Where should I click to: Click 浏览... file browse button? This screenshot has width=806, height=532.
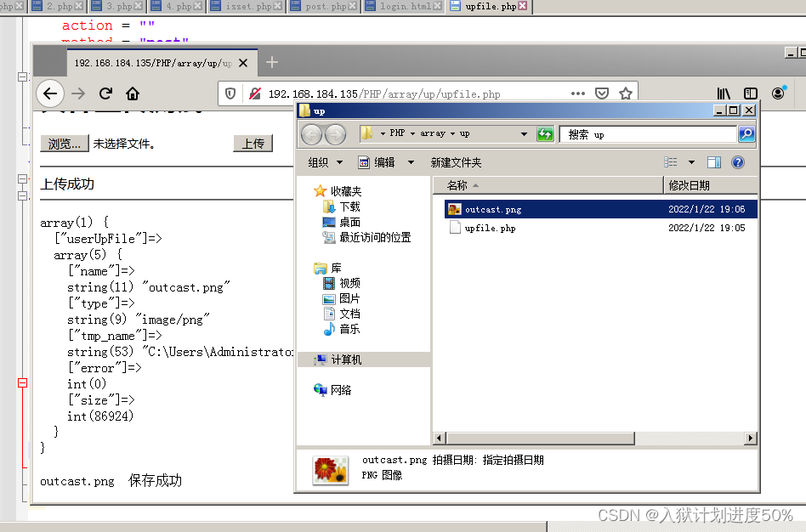pyautogui.click(x=65, y=144)
